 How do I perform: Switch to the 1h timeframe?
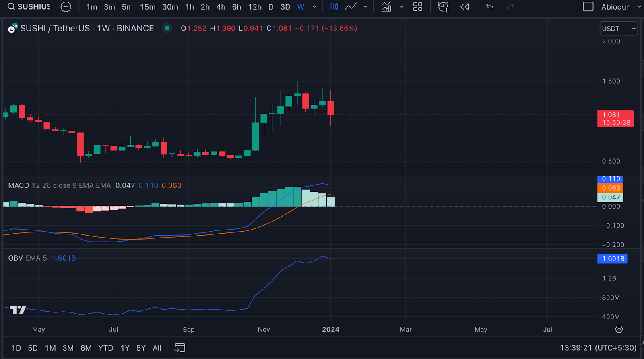click(x=190, y=7)
